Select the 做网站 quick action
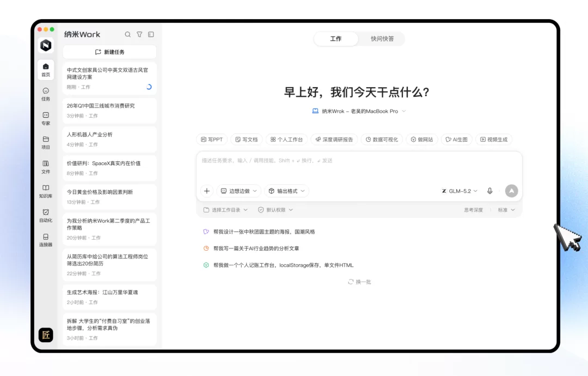The width and height of the screenshot is (588, 376). [x=422, y=140]
